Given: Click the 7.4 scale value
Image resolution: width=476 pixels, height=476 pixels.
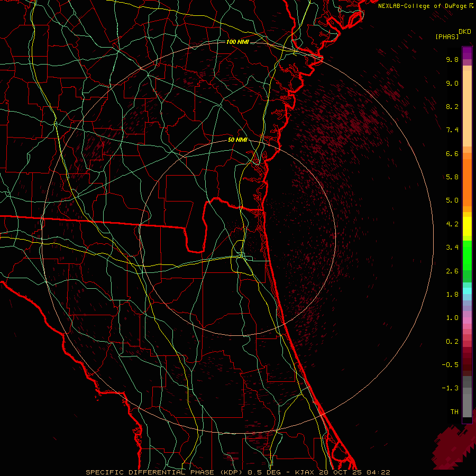Looking at the screenshot, I should (452, 130).
